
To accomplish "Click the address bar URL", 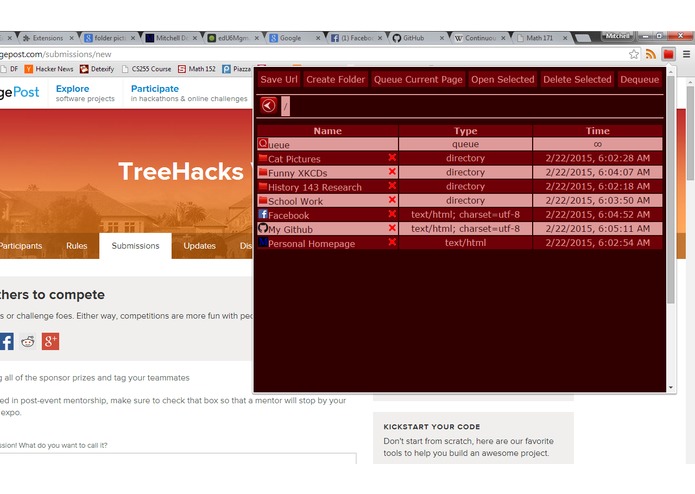I will tap(55, 54).
